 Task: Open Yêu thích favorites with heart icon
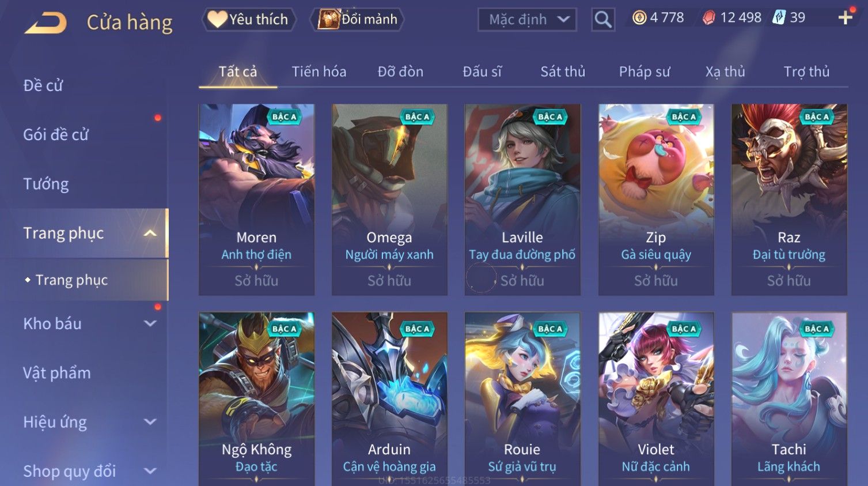pyautogui.click(x=249, y=20)
